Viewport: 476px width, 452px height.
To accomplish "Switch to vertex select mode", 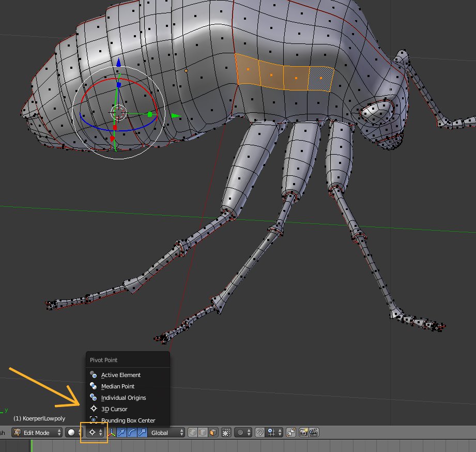I will [x=192, y=432].
